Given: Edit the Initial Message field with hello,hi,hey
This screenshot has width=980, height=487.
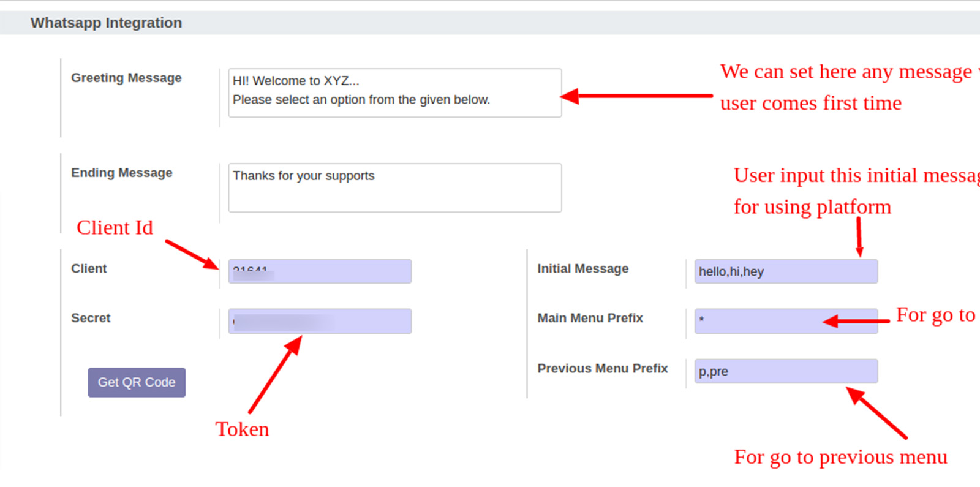Looking at the screenshot, I should pyautogui.click(x=786, y=271).
